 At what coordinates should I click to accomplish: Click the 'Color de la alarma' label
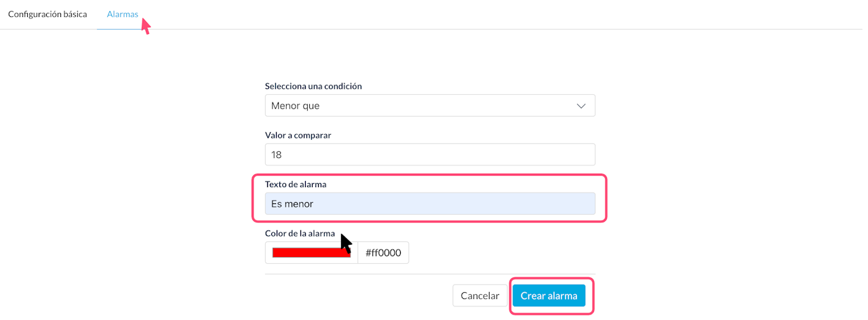300,233
